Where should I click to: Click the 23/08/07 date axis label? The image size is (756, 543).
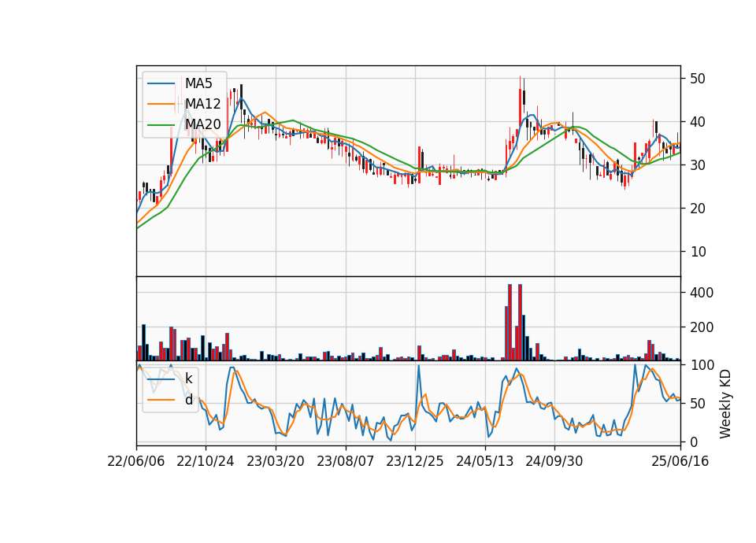coord(345,461)
